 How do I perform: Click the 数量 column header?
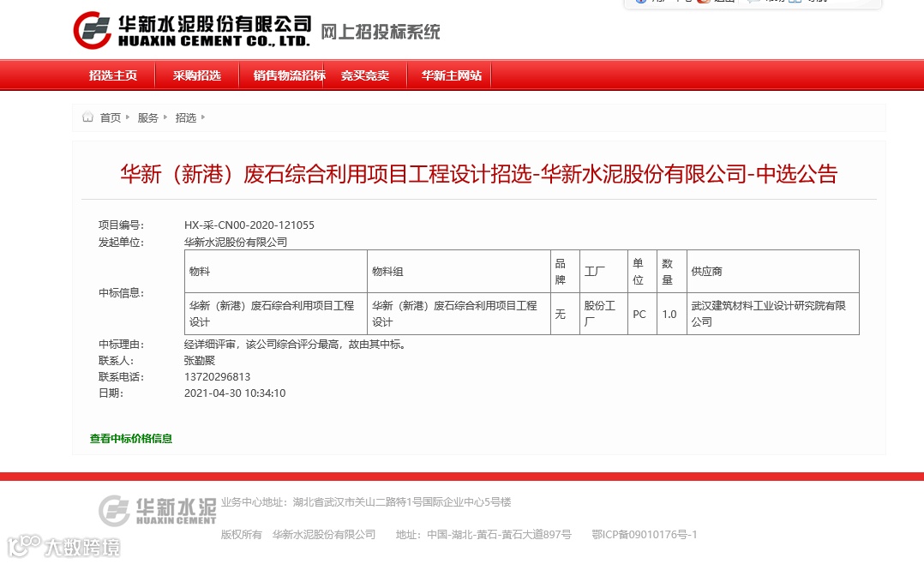(x=672, y=272)
